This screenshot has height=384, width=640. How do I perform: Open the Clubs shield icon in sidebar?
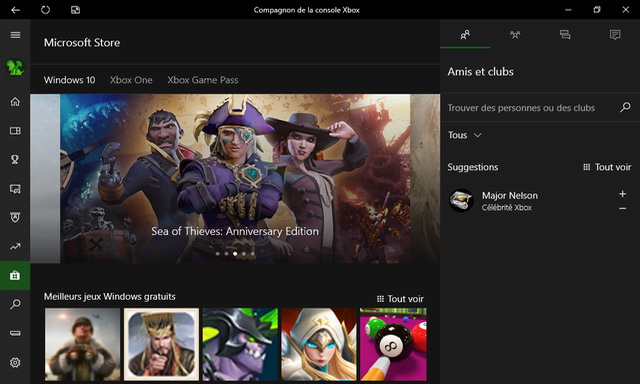(15, 218)
